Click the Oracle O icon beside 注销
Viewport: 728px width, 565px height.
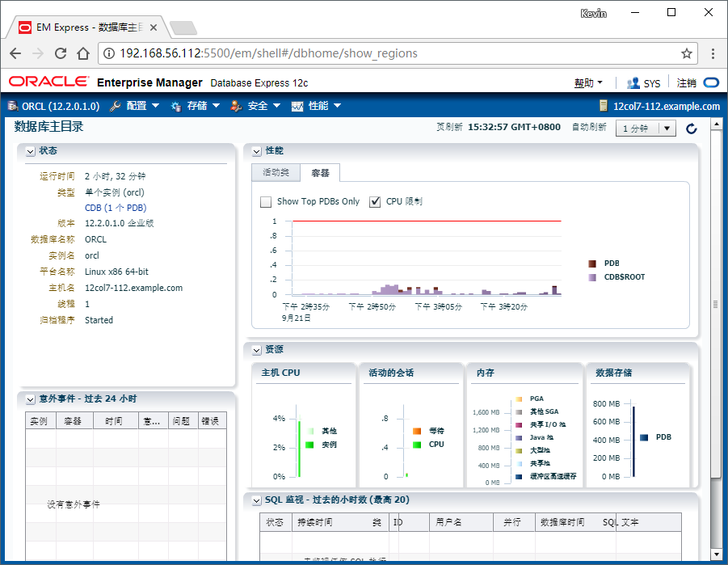[x=711, y=82]
